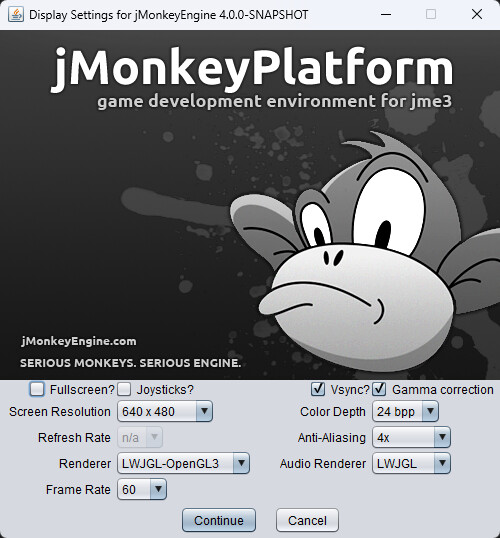The height and width of the screenshot is (538, 500).
Task: Click the jMonkeyPlatform banner title
Action: click(x=253, y=69)
